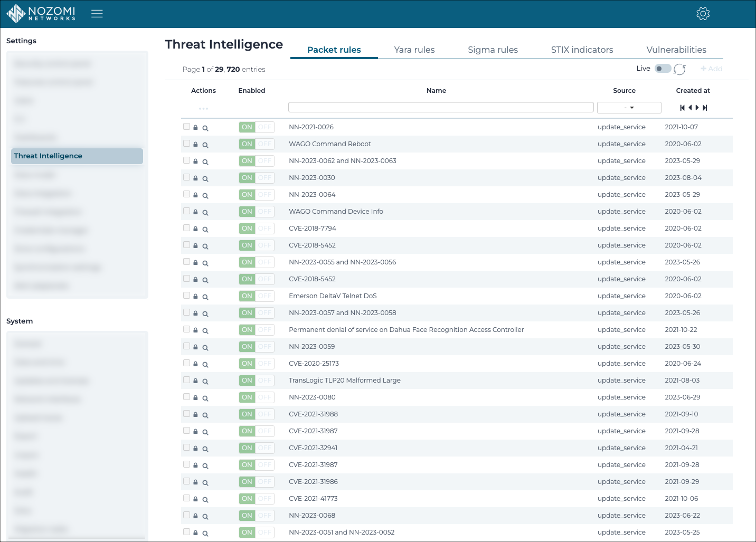Sort by the Created at column
756x542 pixels.
pyautogui.click(x=693, y=91)
